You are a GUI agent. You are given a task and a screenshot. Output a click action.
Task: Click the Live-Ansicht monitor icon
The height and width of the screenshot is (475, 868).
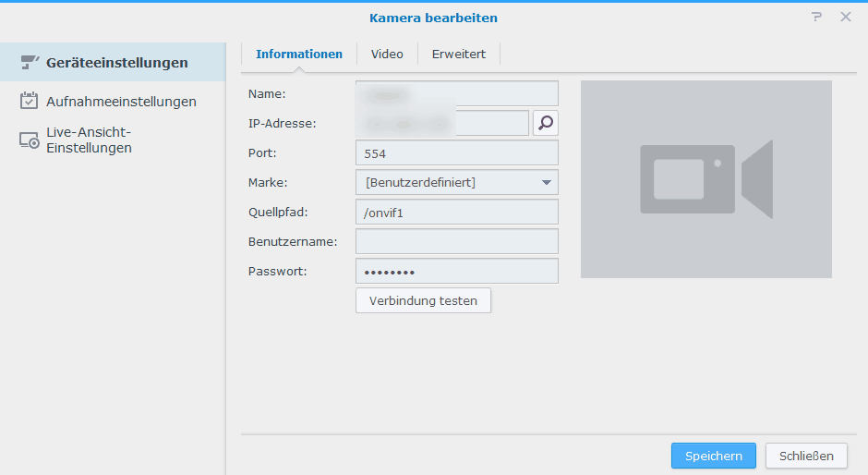(x=30, y=140)
